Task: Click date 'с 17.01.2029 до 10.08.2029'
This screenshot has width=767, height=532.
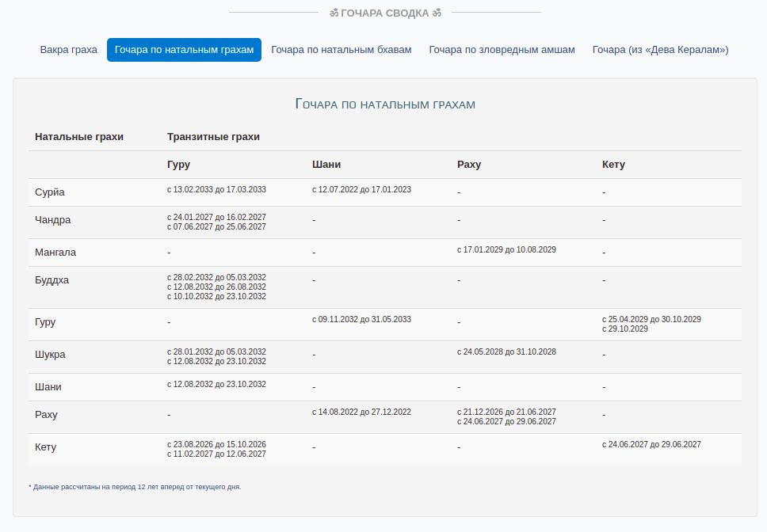Action: click(507, 249)
